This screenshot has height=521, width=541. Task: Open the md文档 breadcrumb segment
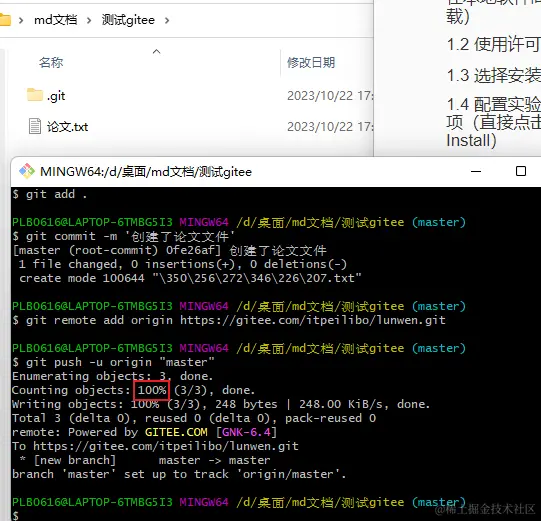56,20
